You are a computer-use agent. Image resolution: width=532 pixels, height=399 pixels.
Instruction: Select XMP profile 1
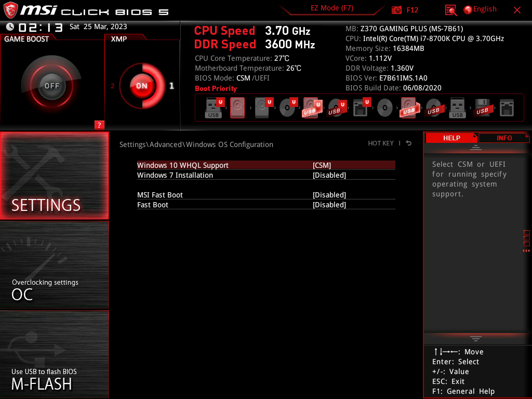point(171,86)
